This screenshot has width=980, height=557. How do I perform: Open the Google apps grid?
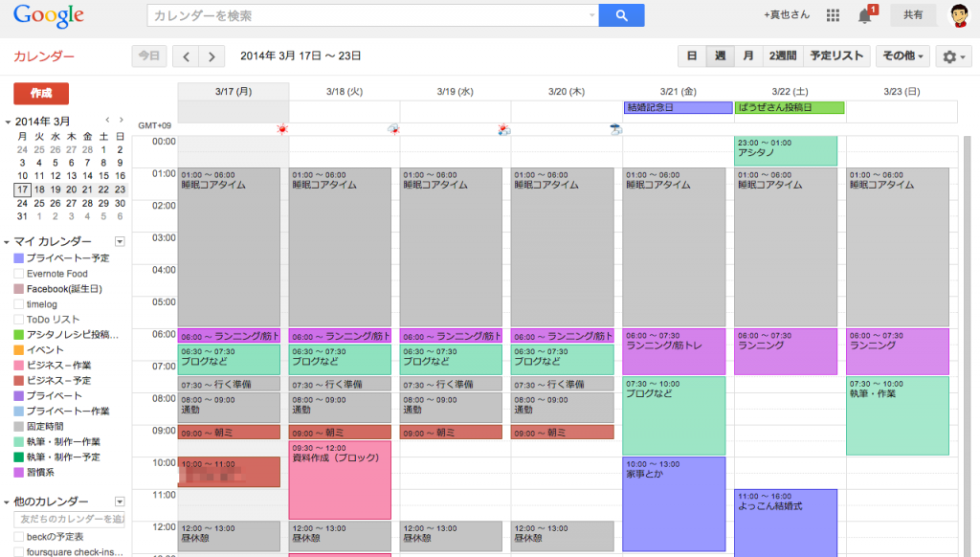(x=833, y=15)
